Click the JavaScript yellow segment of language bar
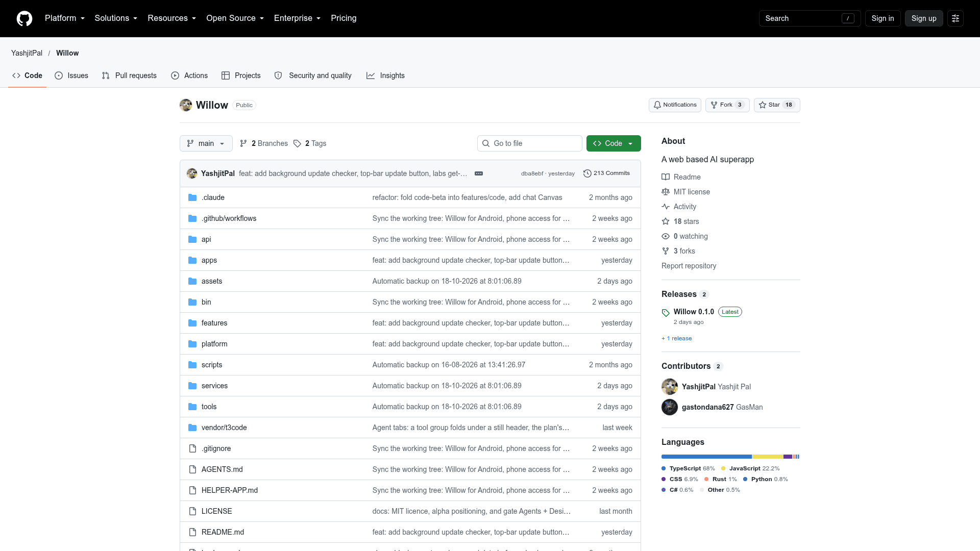The width and height of the screenshot is (980, 551). pyautogui.click(x=768, y=457)
